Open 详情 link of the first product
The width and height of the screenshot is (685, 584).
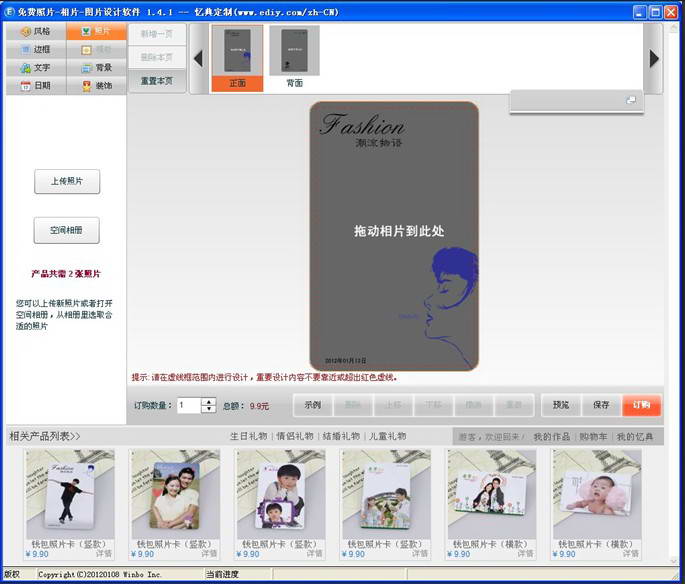pyautogui.click(x=103, y=553)
